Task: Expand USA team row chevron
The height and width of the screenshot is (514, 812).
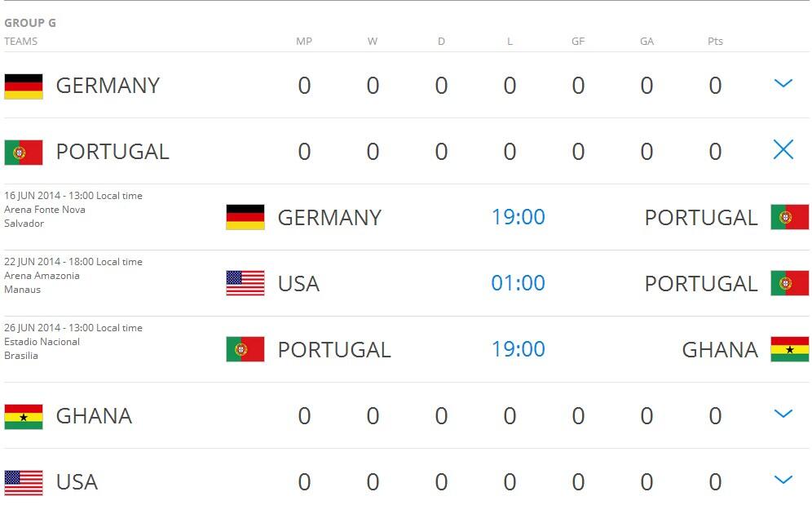Action: (783, 480)
